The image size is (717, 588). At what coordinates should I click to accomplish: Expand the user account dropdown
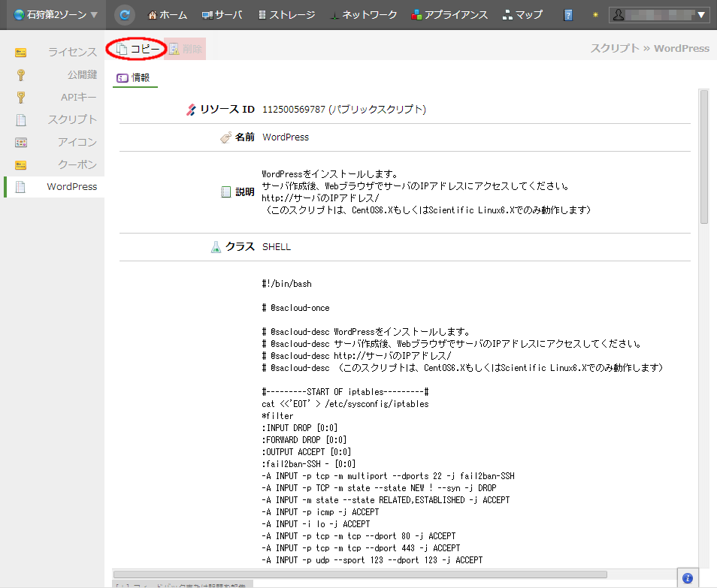click(659, 15)
